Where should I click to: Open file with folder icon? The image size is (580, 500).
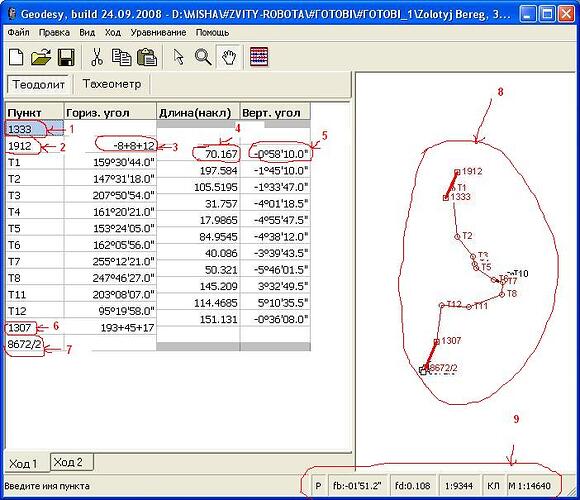(x=41, y=57)
